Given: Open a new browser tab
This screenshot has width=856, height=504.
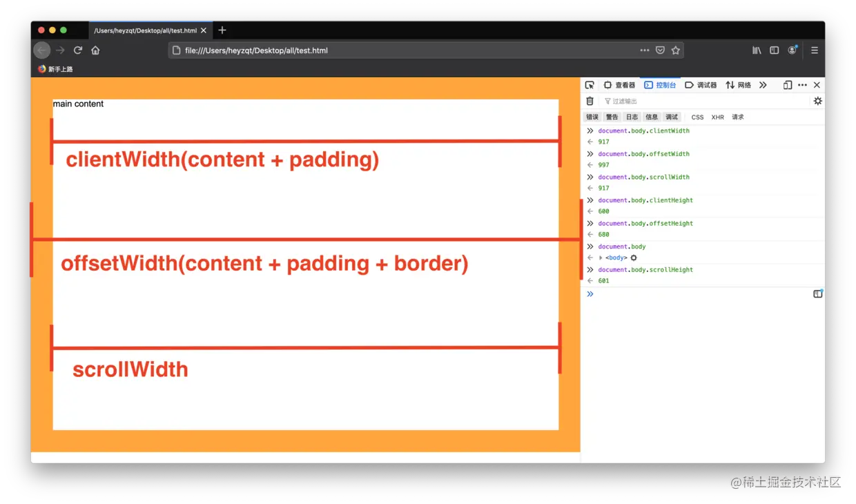Looking at the screenshot, I should [222, 30].
